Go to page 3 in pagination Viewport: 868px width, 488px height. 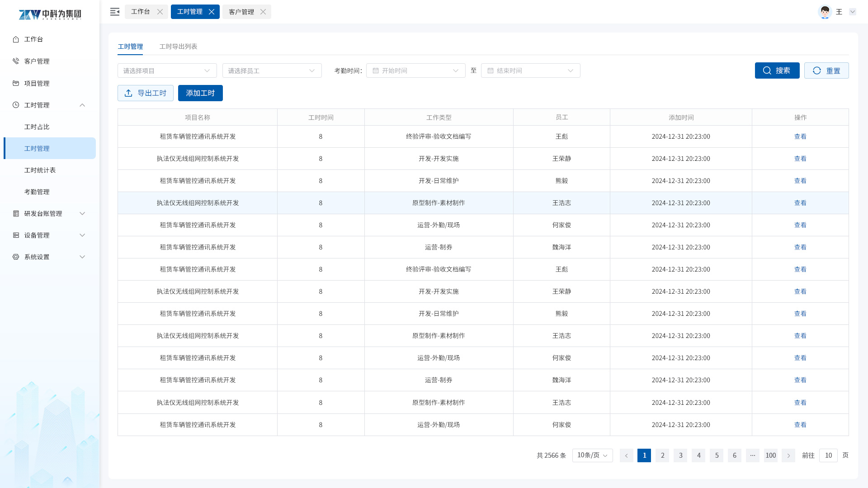tap(680, 455)
